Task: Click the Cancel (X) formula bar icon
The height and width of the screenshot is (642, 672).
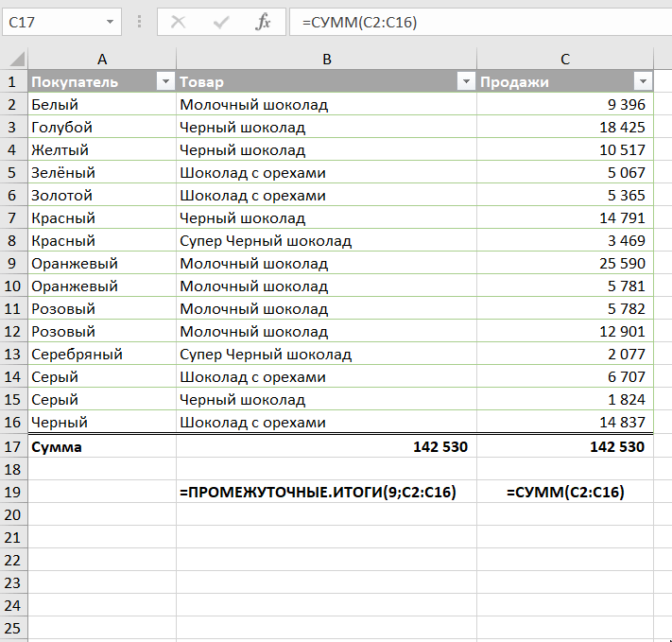Action: pyautogui.click(x=178, y=22)
